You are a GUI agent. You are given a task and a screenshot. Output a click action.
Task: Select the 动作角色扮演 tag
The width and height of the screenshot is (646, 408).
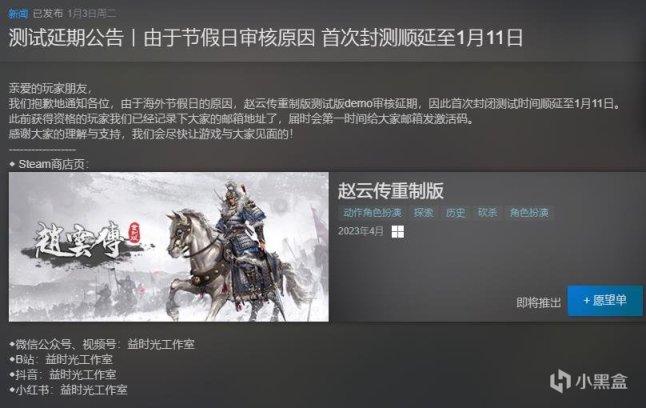[x=372, y=213]
